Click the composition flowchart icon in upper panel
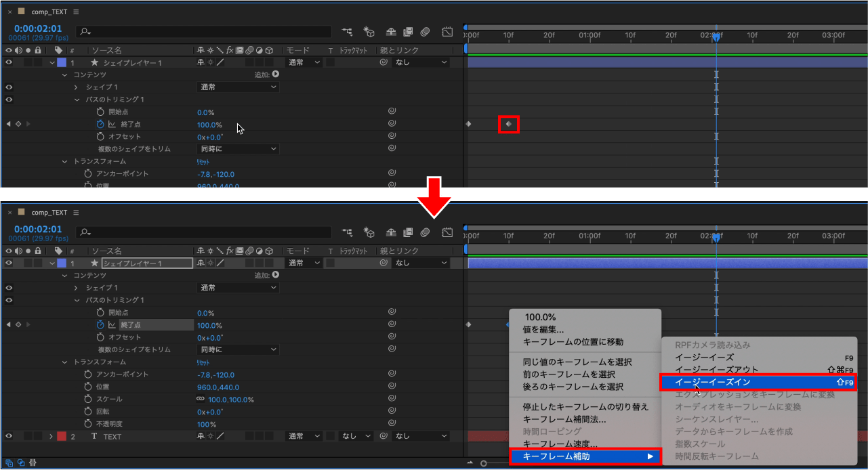The height and width of the screenshot is (470, 868). (348, 32)
